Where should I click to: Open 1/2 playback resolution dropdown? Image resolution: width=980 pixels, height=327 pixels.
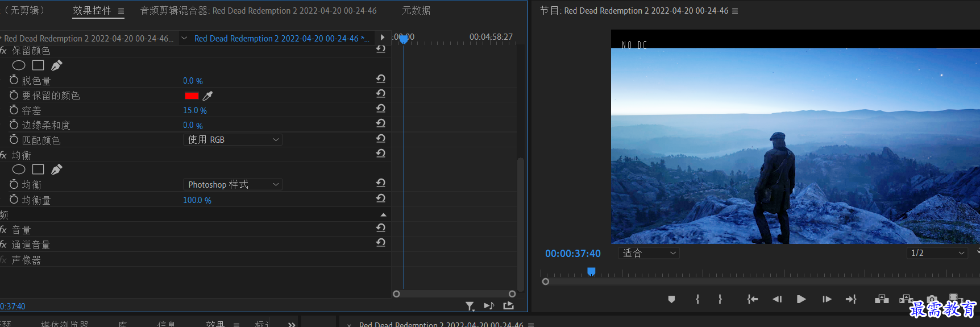pos(937,253)
